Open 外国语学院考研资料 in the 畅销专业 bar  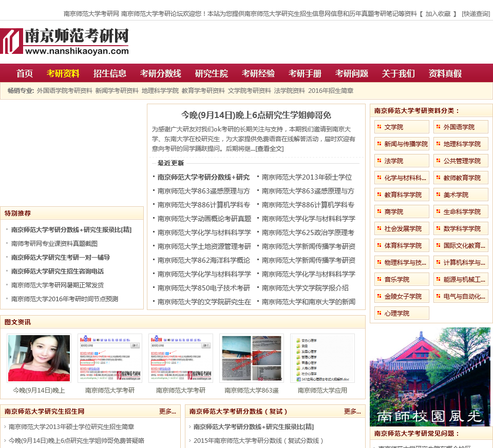[x=64, y=91]
